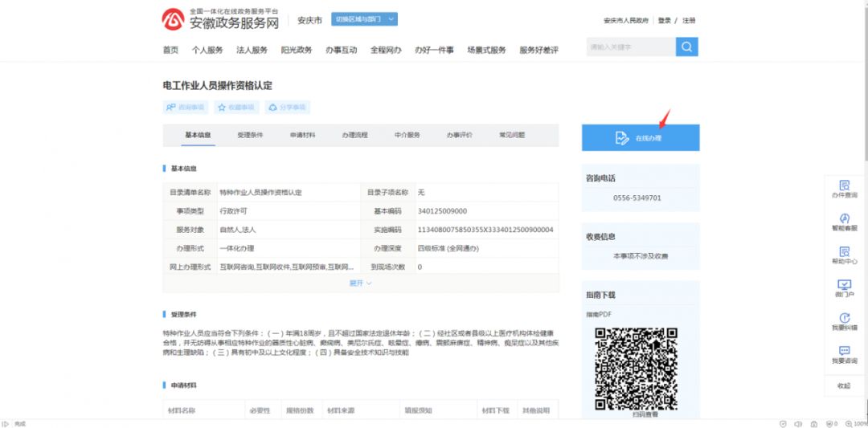This screenshot has width=868, height=428.
Task: Switch to 受理条件 tab
Action: tap(250, 135)
